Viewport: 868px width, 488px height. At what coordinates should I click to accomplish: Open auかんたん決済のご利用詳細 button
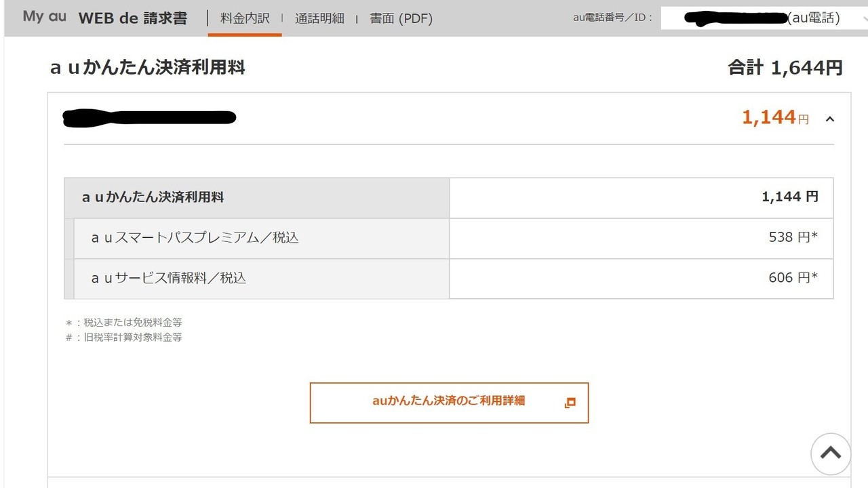(x=449, y=403)
